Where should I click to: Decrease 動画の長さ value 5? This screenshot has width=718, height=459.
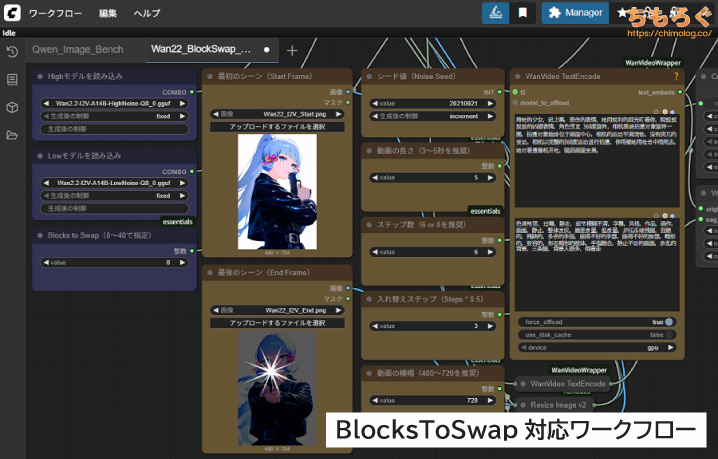tap(375, 178)
